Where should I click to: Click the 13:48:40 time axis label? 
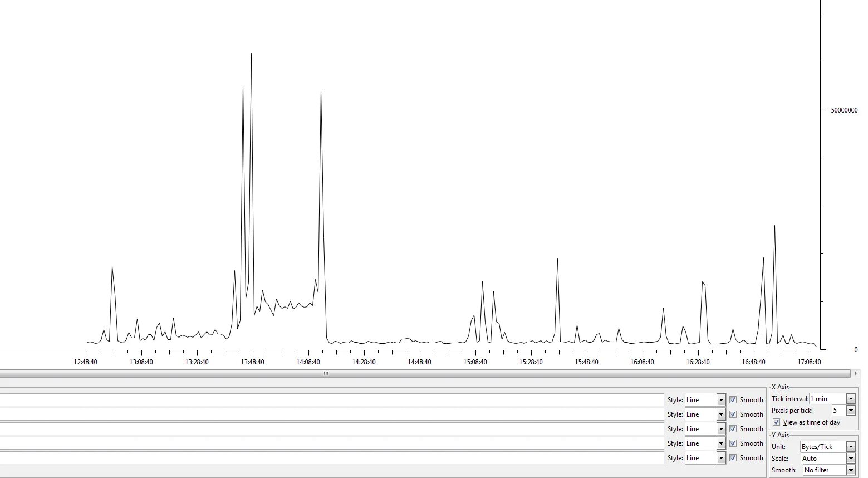point(252,362)
